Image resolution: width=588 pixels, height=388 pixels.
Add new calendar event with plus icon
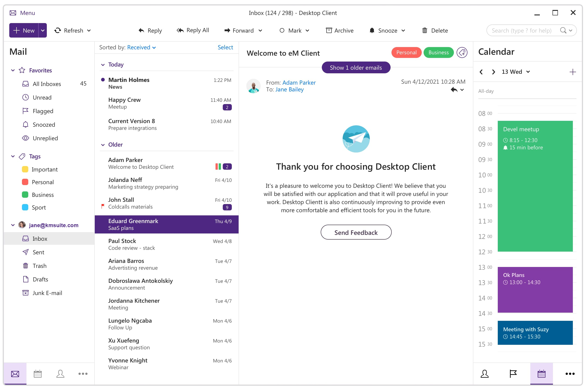(x=573, y=72)
